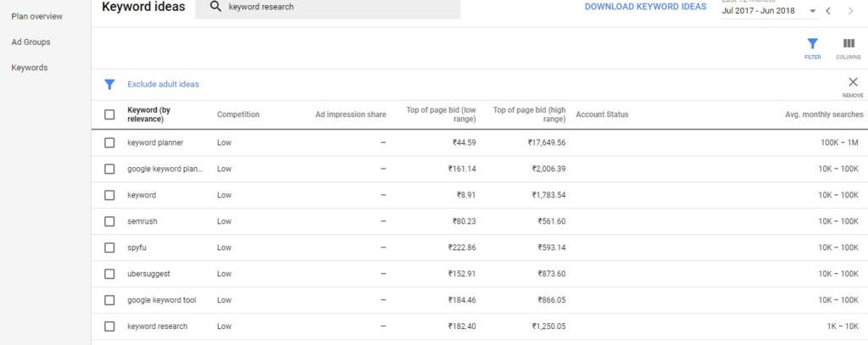The height and width of the screenshot is (345, 868).
Task: Sort by Top of page bid (high range)
Action: 529,114
